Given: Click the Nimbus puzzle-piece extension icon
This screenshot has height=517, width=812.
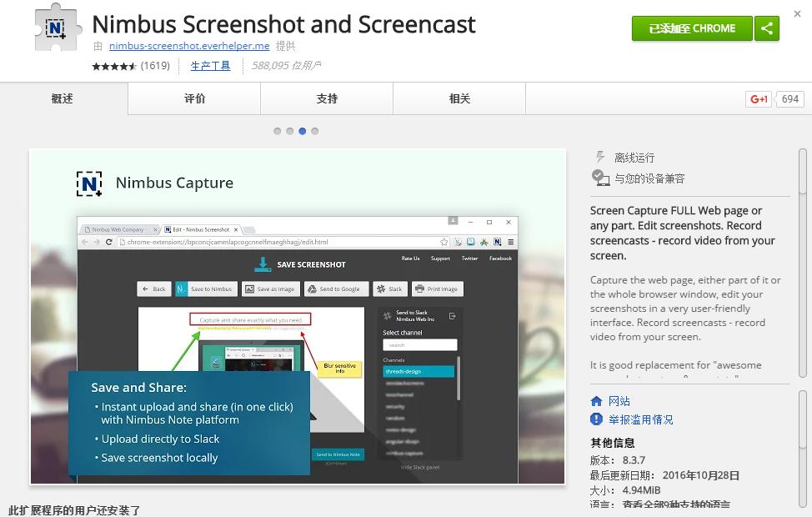Looking at the screenshot, I should coord(58,27).
